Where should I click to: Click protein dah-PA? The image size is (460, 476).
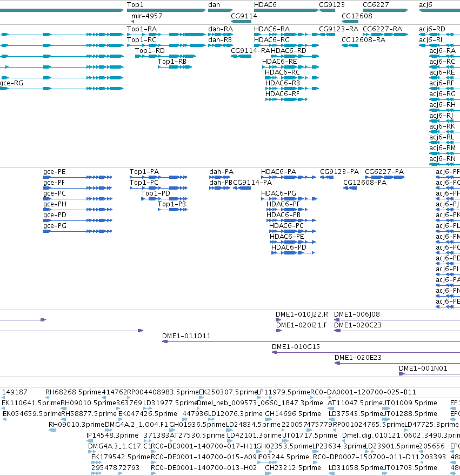220,177
